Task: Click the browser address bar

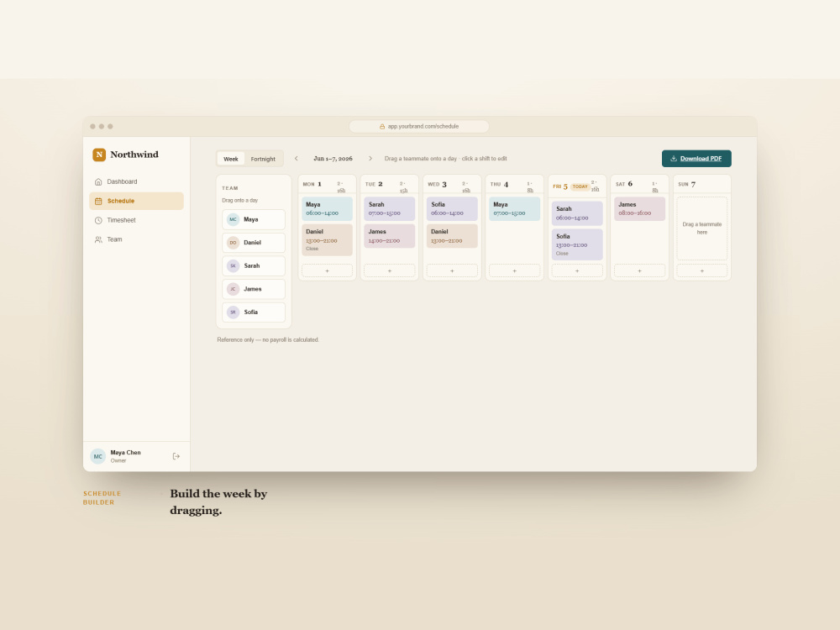Action: pyautogui.click(x=419, y=127)
